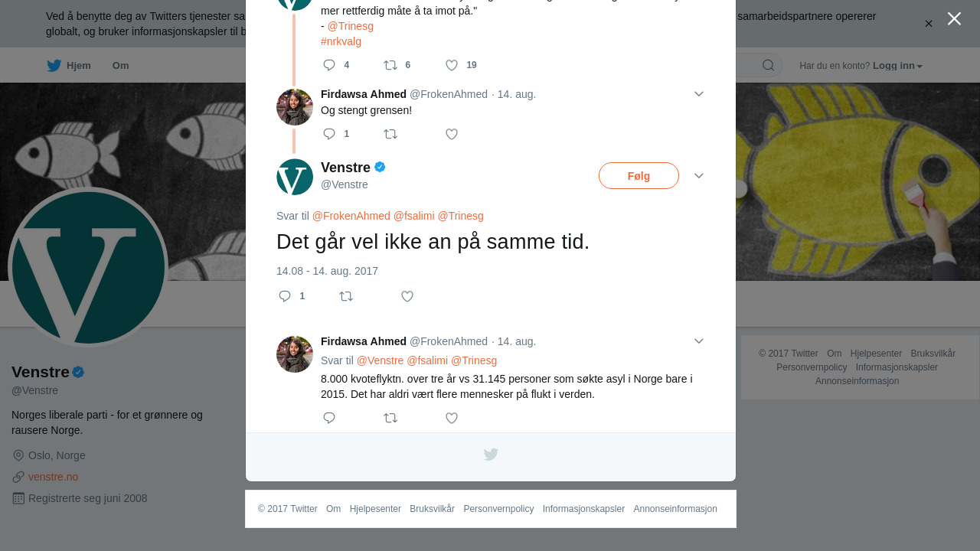Click Firdawsa Ahmed's avatar on bottom reply
The width and height of the screenshot is (980, 551).
[295, 354]
